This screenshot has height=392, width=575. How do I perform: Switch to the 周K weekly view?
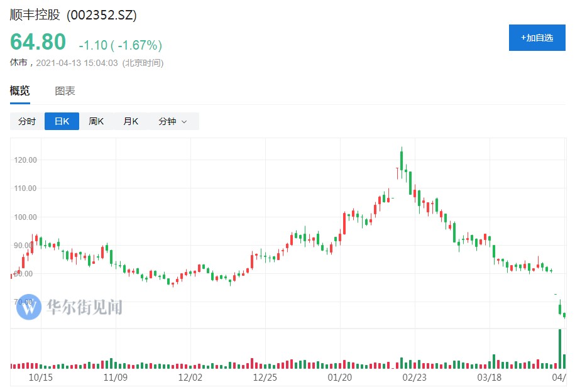point(96,121)
